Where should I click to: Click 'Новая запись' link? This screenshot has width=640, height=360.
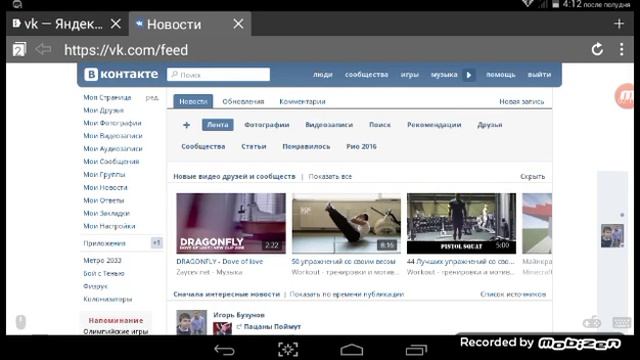(x=522, y=101)
